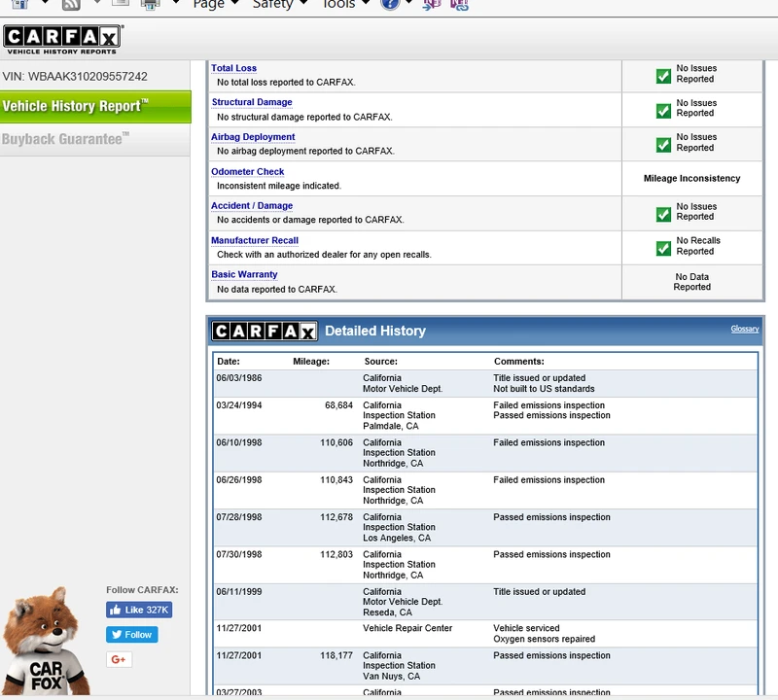The width and height of the screenshot is (778, 700).
Task: Expand the Tools menu dropdown arrow
Action: [x=366, y=3]
